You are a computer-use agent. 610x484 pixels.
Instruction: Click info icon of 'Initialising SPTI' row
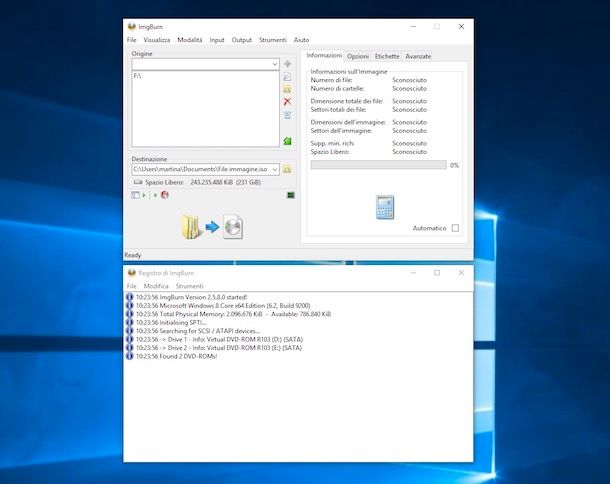click(130, 322)
